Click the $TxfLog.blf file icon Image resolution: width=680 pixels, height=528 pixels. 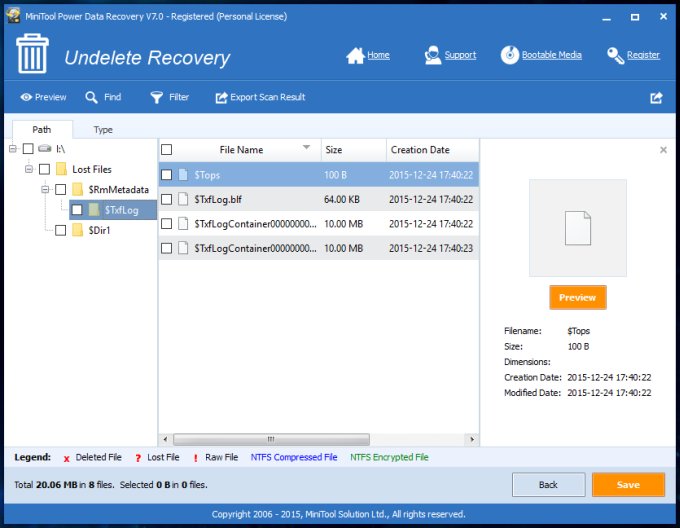click(x=183, y=199)
